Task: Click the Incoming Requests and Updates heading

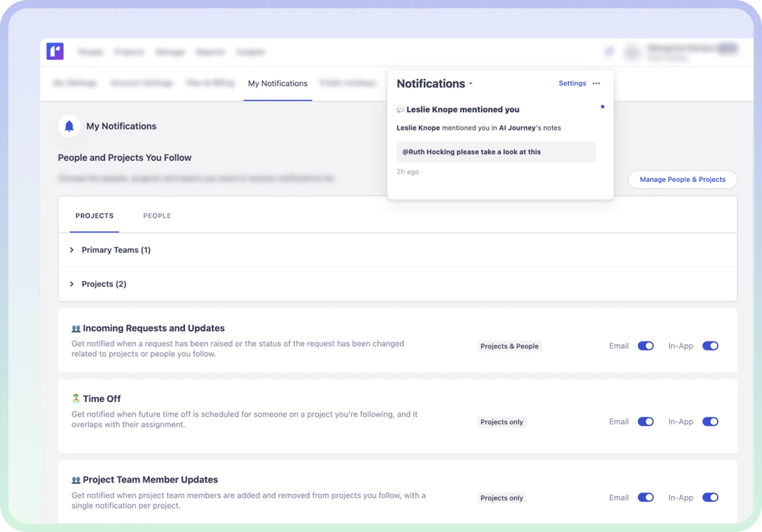Action: (x=154, y=328)
